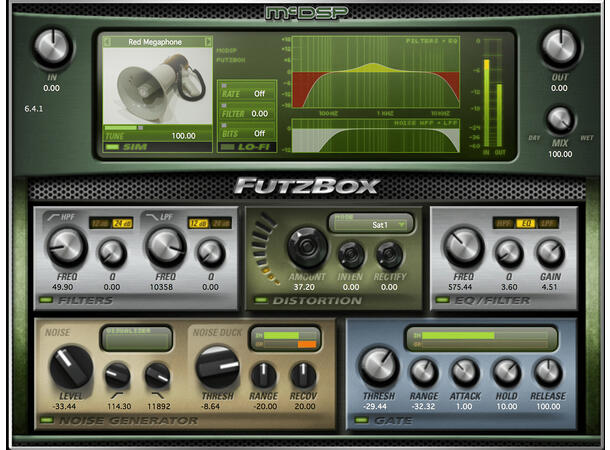The width and height of the screenshot is (610, 450).
Task: Toggle the EQ/FILTER section power LED
Action: (x=442, y=300)
